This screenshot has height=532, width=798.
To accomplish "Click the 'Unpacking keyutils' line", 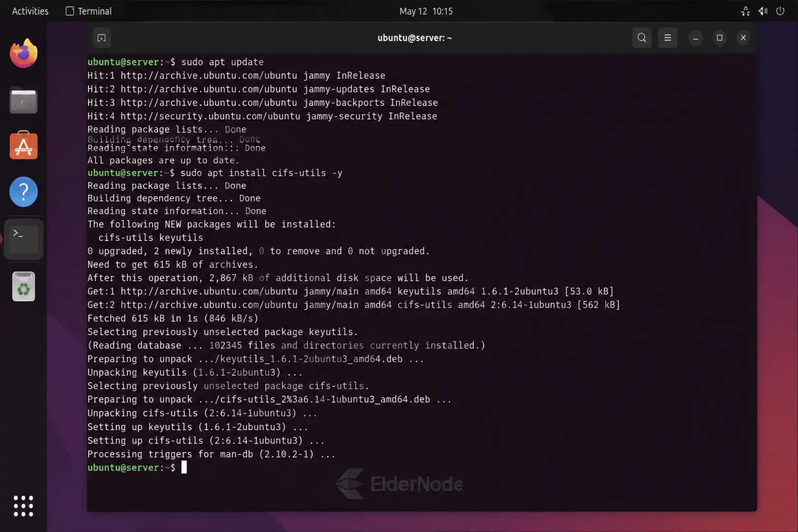I will click(194, 372).
